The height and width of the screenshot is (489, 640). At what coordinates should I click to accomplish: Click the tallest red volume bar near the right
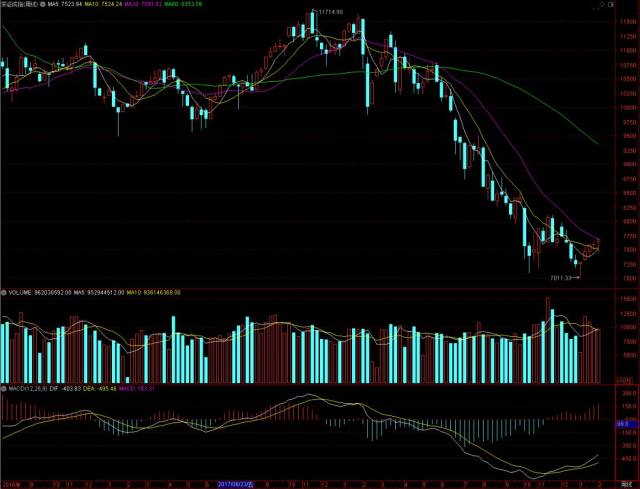pyautogui.click(x=548, y=340)
